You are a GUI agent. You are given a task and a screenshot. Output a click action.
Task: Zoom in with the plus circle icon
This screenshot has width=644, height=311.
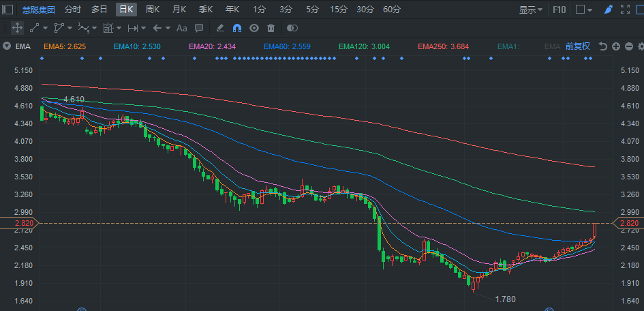pos(615,46)
